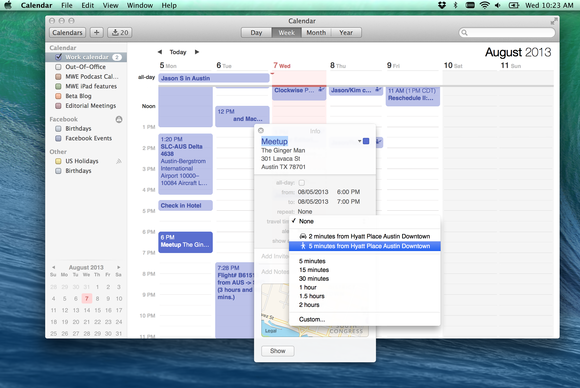
Task: Click the search magnifier icon
Action: (465, 33)
